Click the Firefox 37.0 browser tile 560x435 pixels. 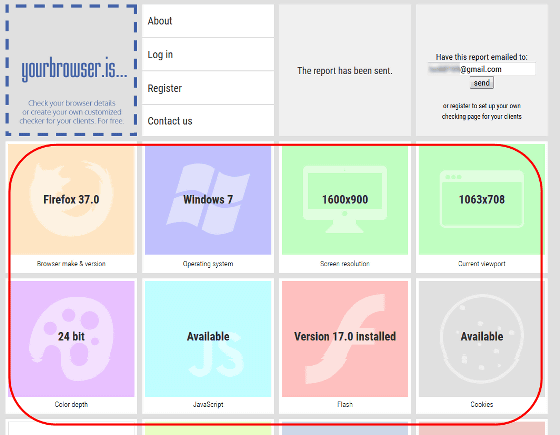click(71, 200)
